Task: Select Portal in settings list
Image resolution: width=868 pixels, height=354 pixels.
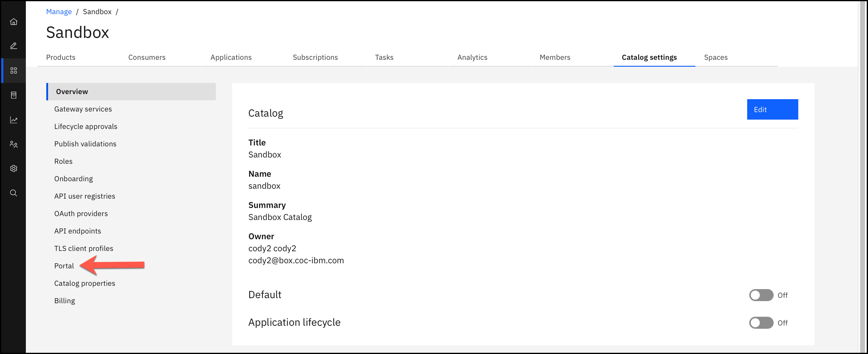Action: tap(64, 266)
